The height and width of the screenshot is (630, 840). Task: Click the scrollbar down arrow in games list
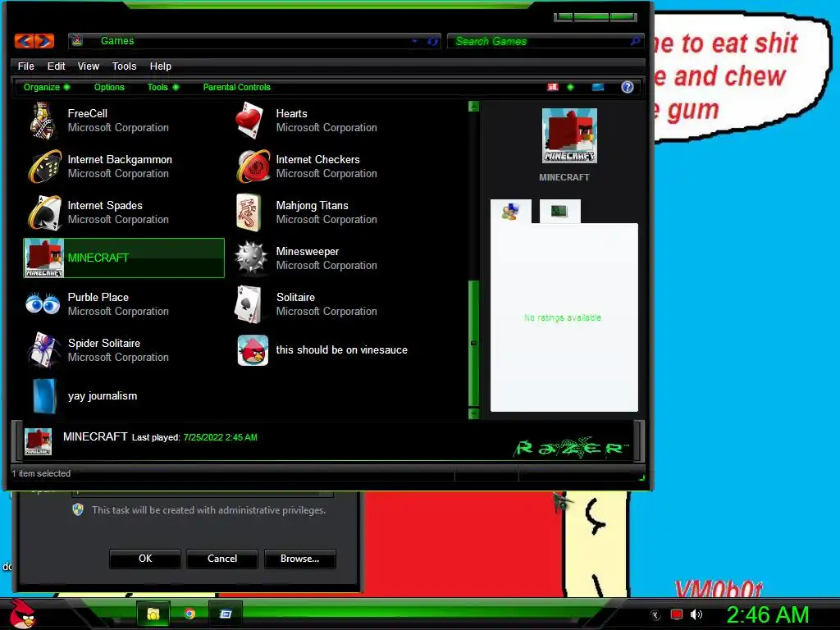click(473, 413)
